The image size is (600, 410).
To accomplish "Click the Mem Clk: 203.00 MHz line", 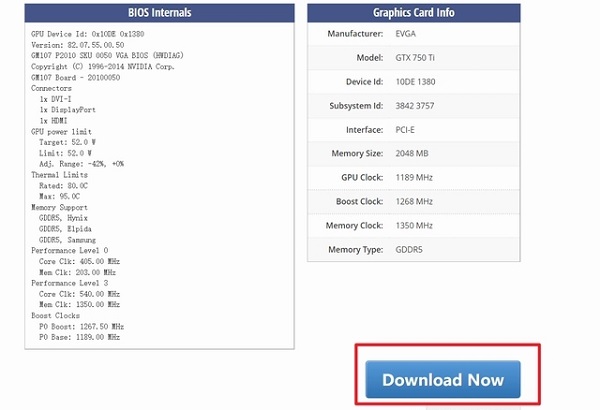I will click(77, 272).
